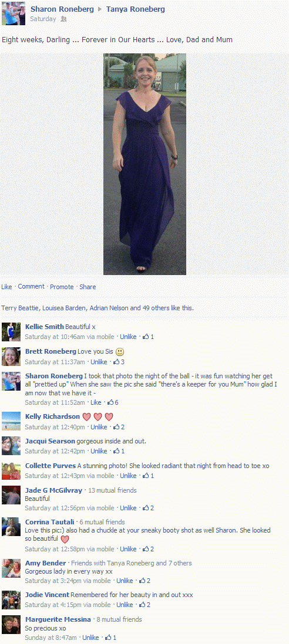This screenshot has height=644, width=289.
Task: Open the purple dress photo
Action: pos(144,164)
